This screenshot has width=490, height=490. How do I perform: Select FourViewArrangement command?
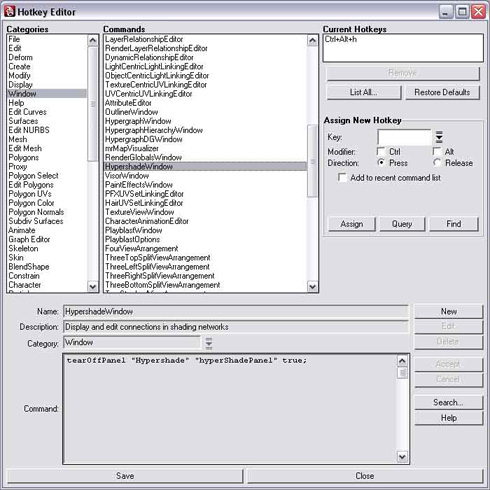pos(205,248)
